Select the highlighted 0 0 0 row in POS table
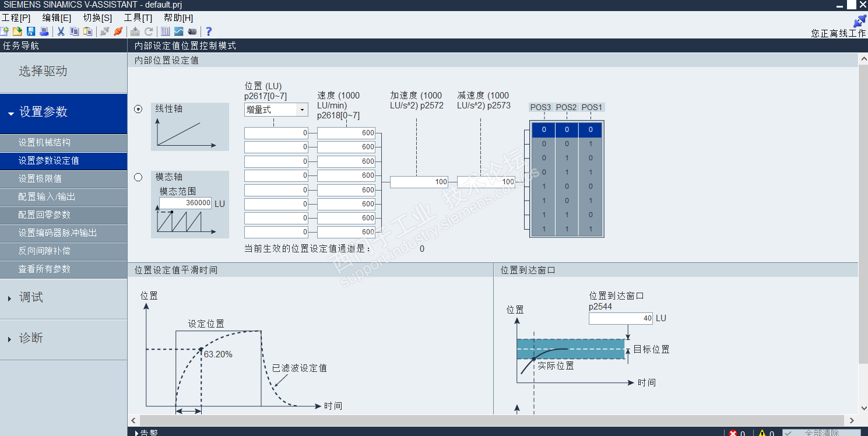 point(567,129)
